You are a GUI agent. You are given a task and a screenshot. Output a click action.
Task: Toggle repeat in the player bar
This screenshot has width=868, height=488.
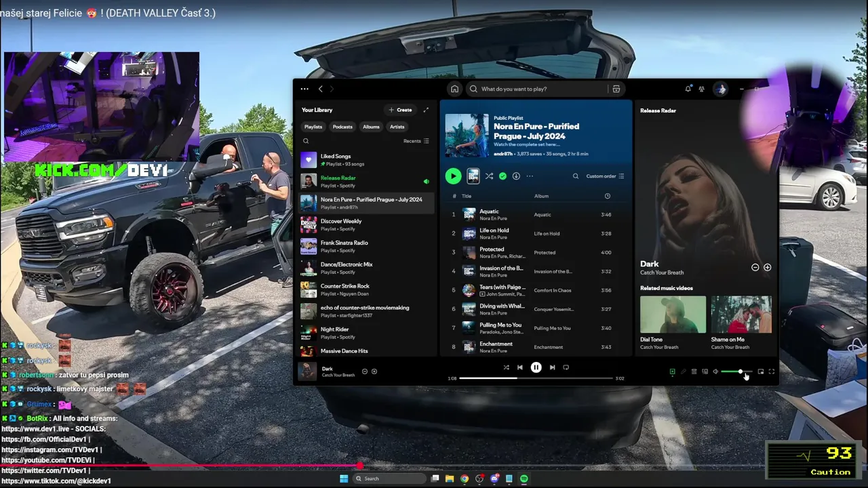pyautogui.click(x=566, y=367)
